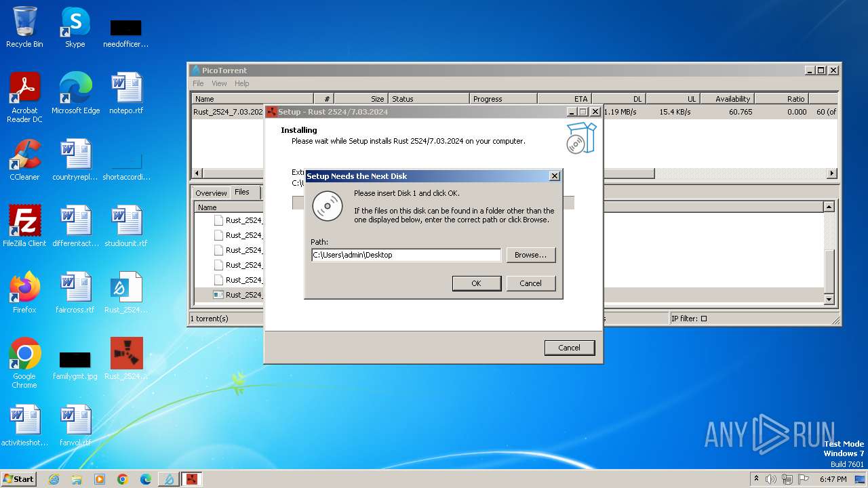Click the torrent list scroll-left arrow

click(x=197, y=174)
